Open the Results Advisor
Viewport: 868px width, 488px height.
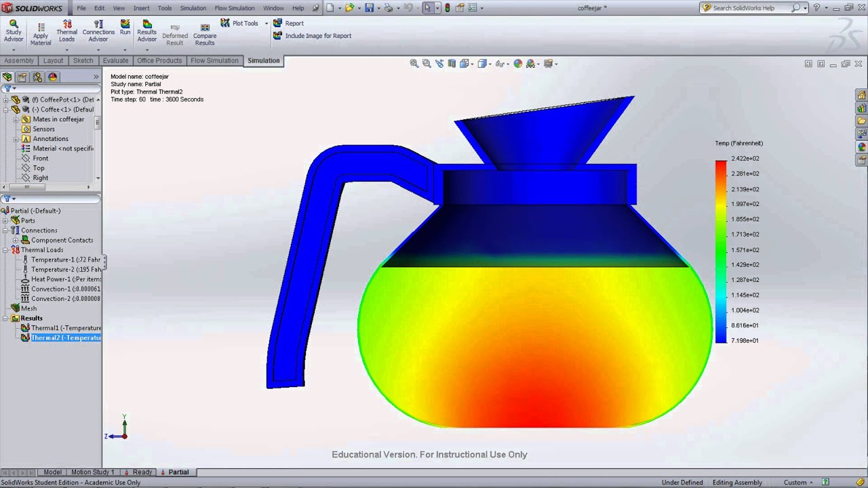(147, 31)
